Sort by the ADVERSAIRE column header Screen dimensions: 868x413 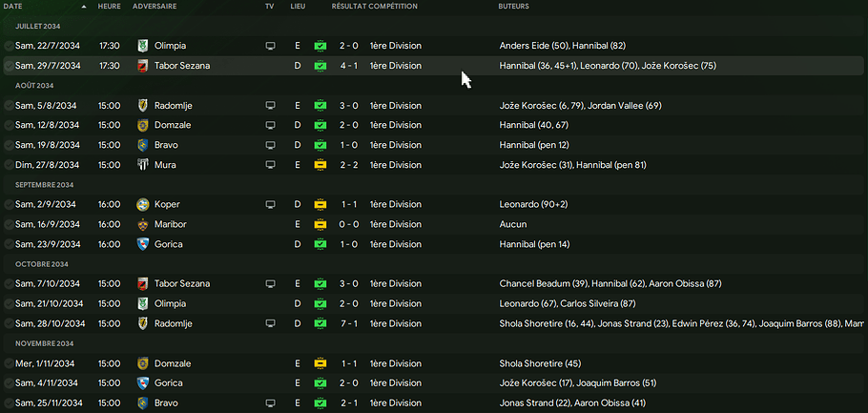pos(154,7)
